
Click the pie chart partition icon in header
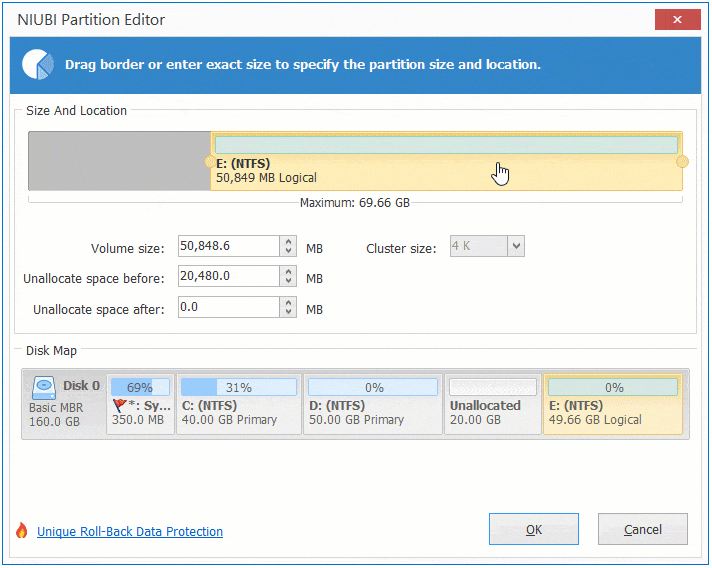coord(37,64)
